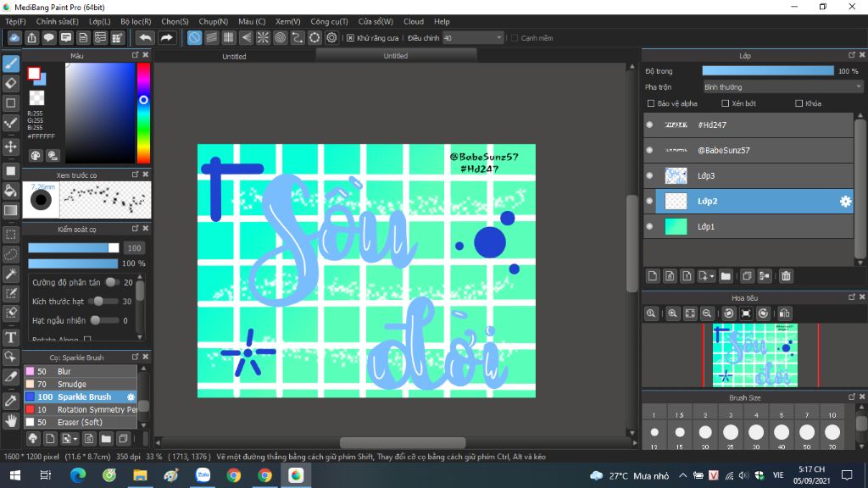Open snap settings gear icon
This screenshot has height=488, width=868.
click(x=331, y=37)
